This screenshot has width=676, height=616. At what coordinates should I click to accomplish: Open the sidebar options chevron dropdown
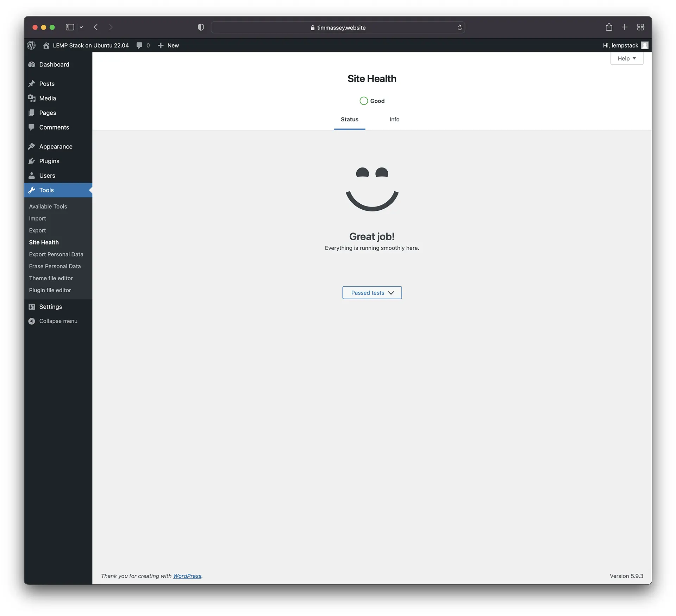click(81, 27)
